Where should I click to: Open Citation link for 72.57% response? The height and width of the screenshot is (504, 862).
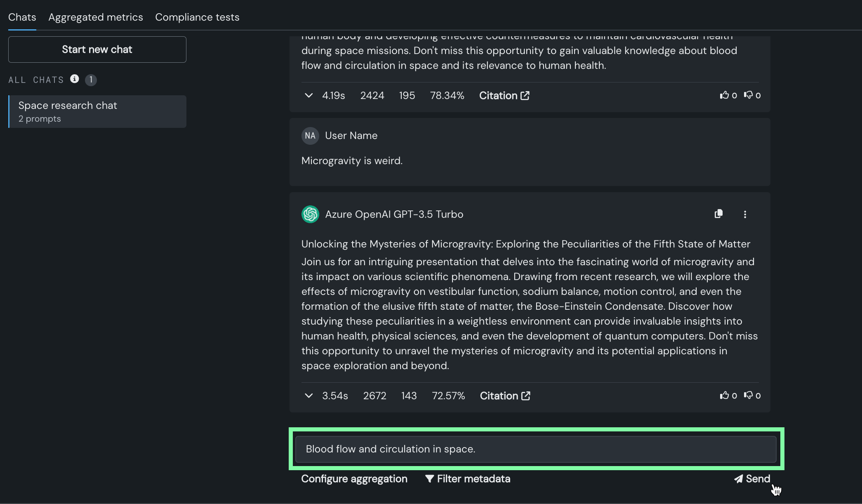pyautogui.click(x=505, y=396)
